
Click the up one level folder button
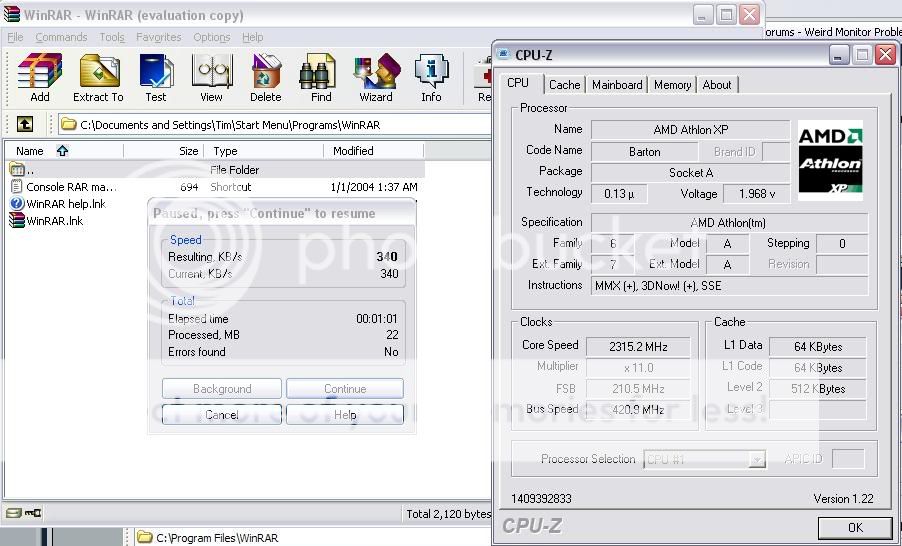click(x=25, y=125)
